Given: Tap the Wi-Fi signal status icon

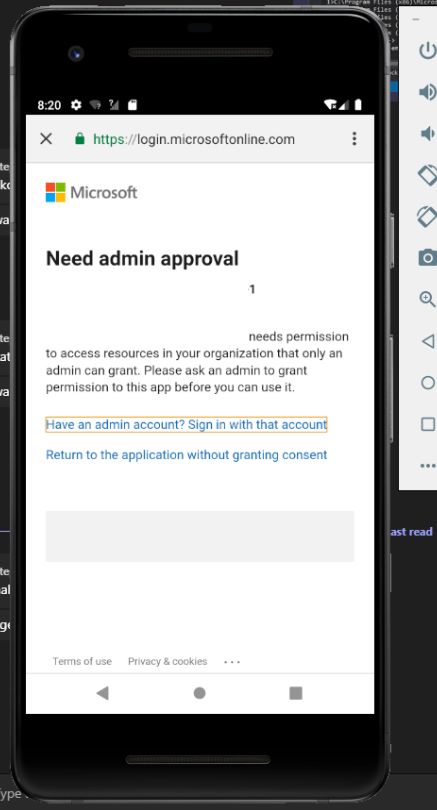Looking at the screenshot, I should coord(330,105).
